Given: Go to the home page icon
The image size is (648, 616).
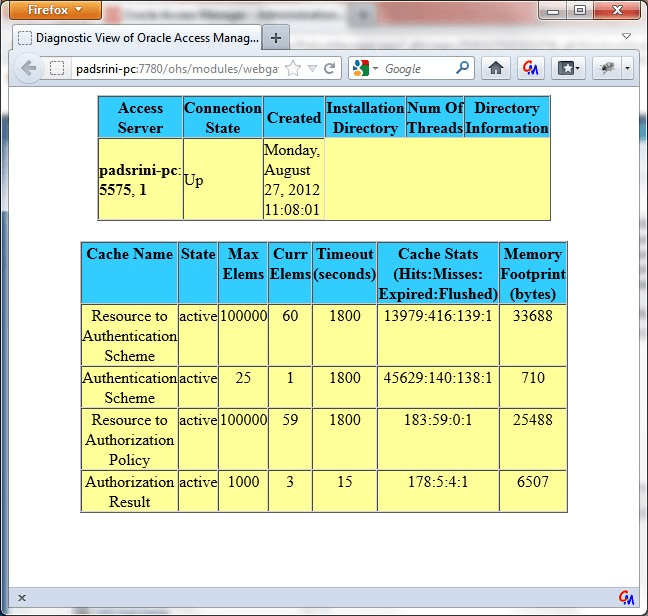Looking at the screenshot, I should click(x=496, y=68).
